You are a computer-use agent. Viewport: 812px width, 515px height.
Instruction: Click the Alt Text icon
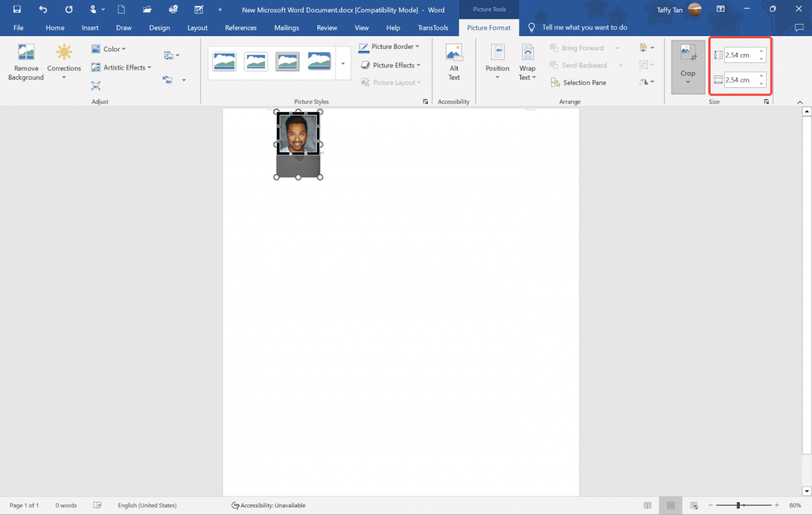click(x=454, y=53)
